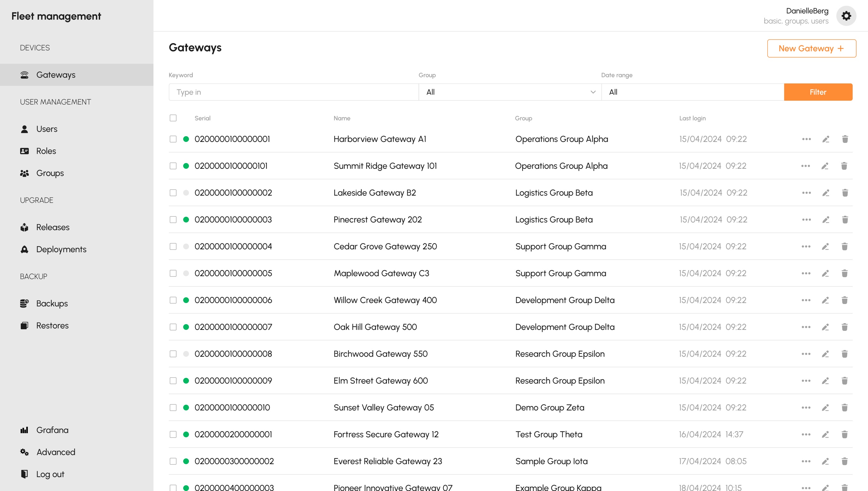The height and width of the screenshot is (491, 868).
Task: Click serial number 0200000100000010
Action: [x=232, y=408]
